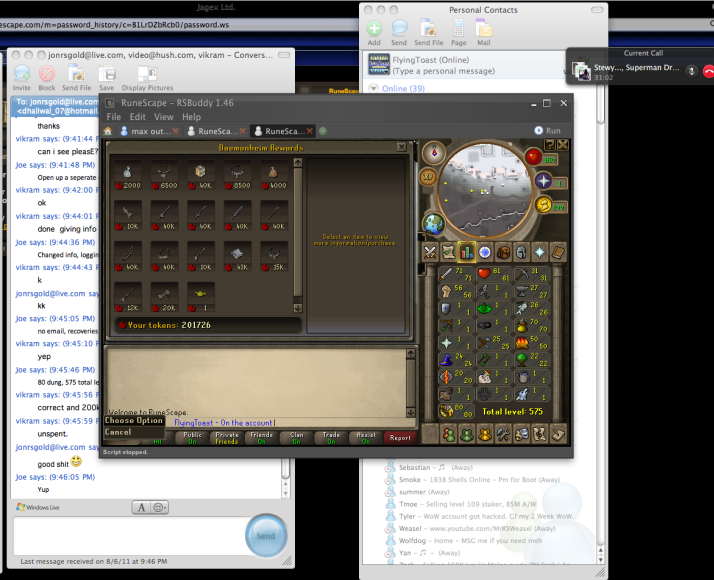Click Send in the conversation window
The width and height of the screenshot is (714, 580).
266,536
